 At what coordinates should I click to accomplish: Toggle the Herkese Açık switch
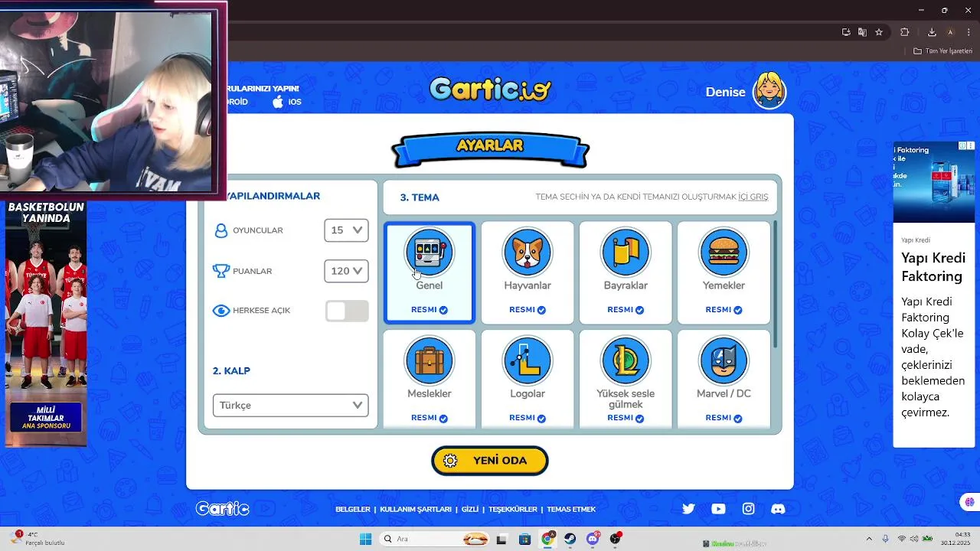pyautogui.click(x=347, y=311)
